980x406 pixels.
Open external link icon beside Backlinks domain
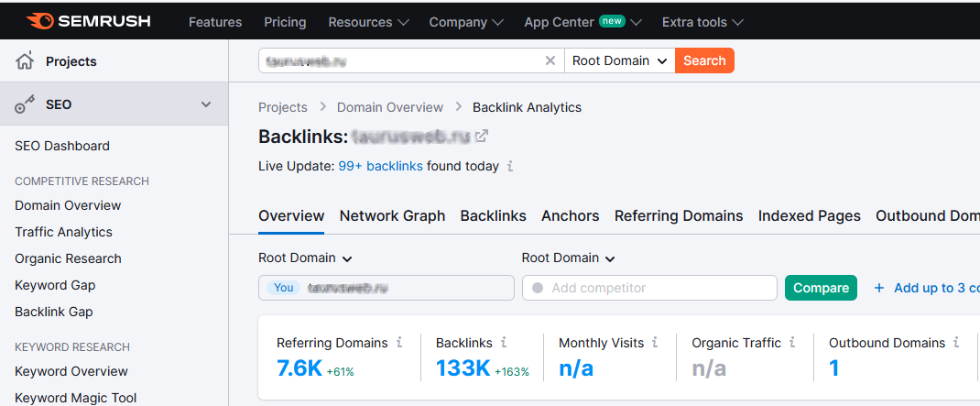coord(482,137)
